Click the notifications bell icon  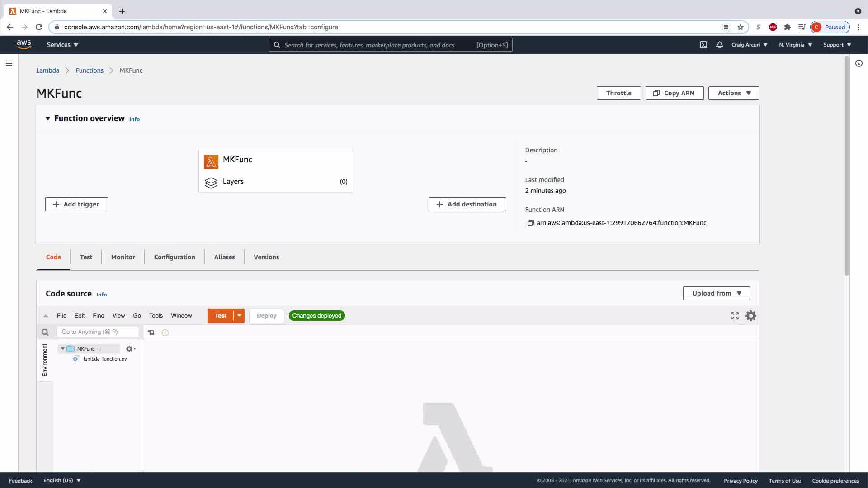point(719,45)
